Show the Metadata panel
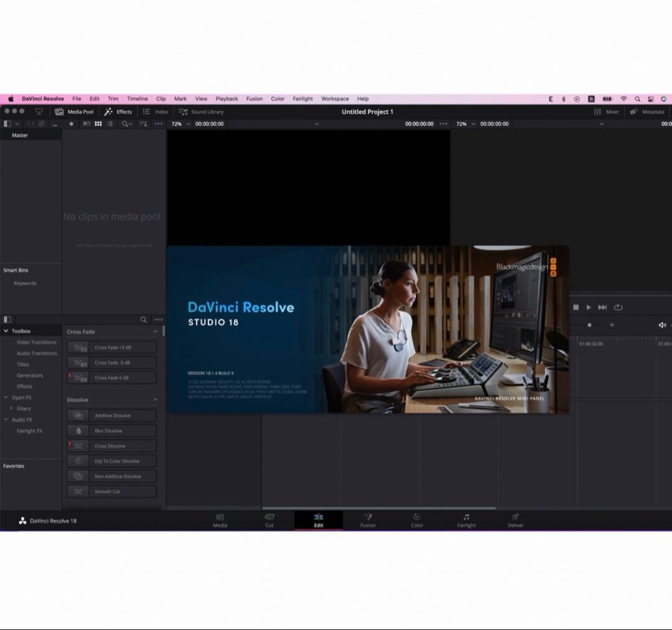 point(647,112)
